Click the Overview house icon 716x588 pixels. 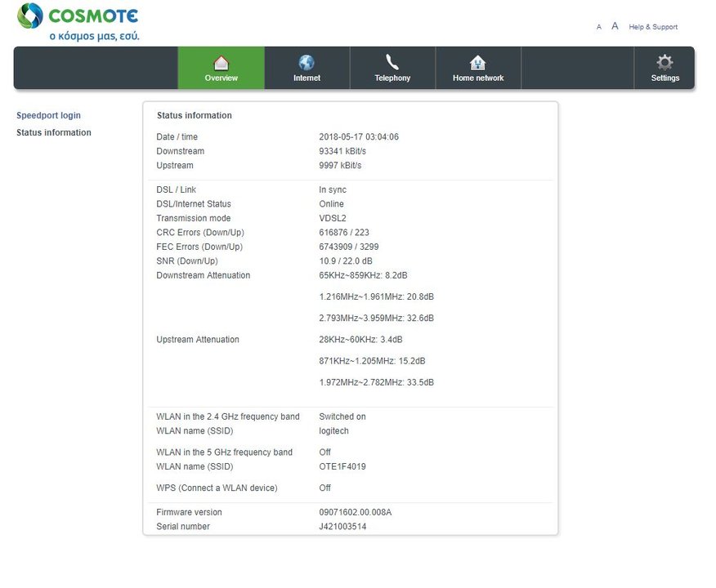point(221,63)
